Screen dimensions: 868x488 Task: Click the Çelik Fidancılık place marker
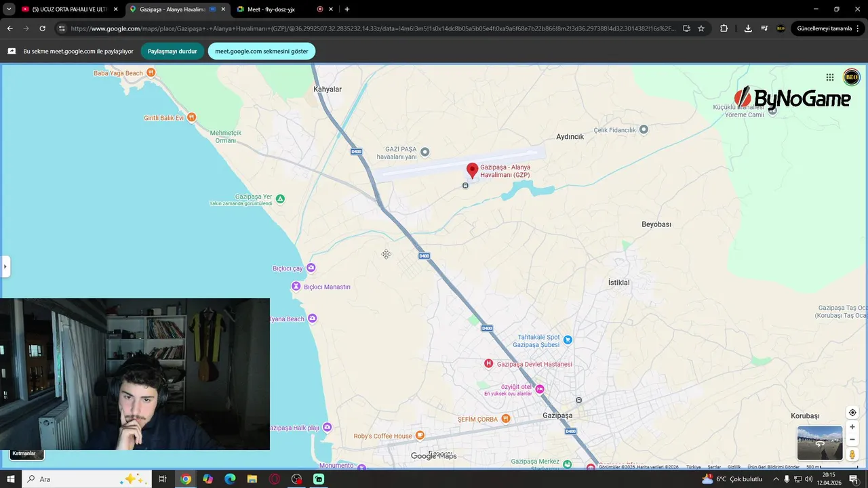coord(644,129)
